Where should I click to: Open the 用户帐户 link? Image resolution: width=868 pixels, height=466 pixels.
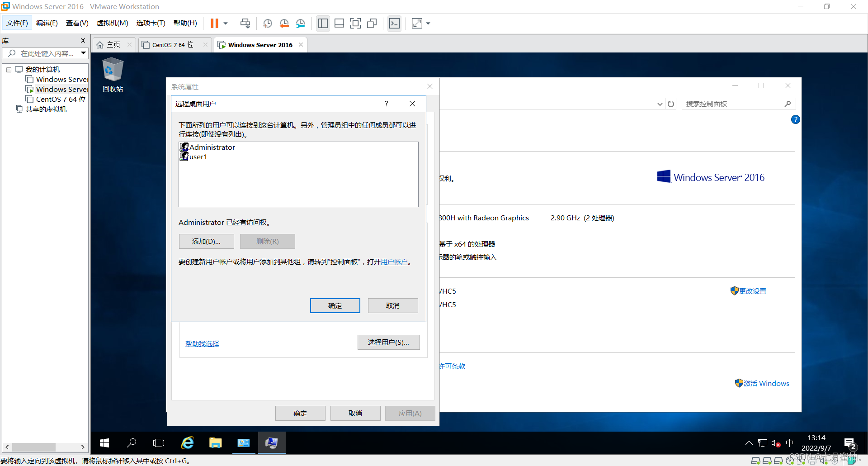pos(394,262)
